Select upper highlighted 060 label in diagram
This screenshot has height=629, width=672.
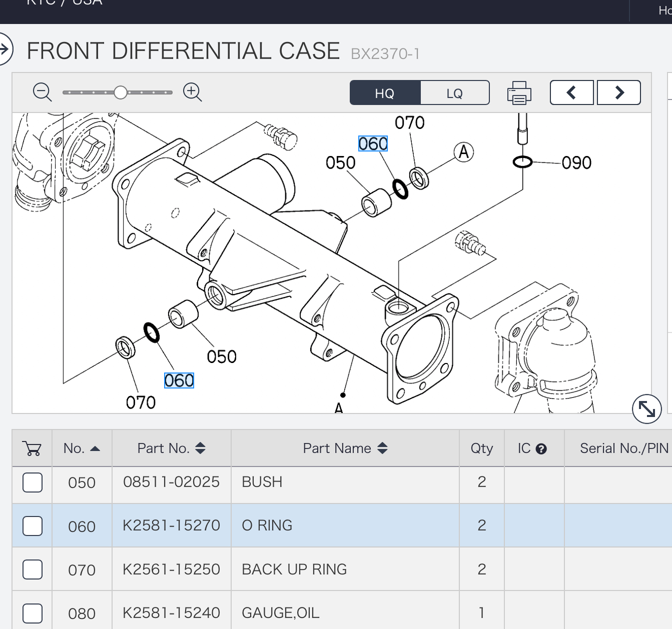coord(373,144)
